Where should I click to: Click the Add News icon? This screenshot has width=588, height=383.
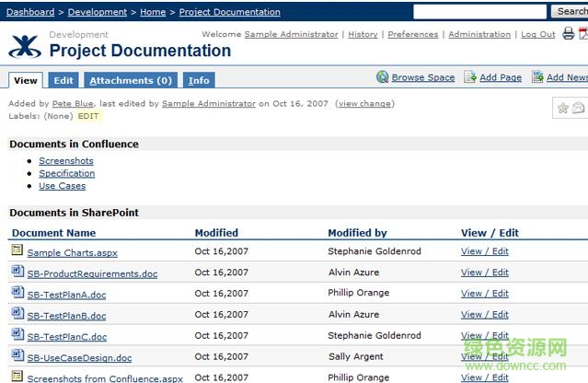pos(537,77)
